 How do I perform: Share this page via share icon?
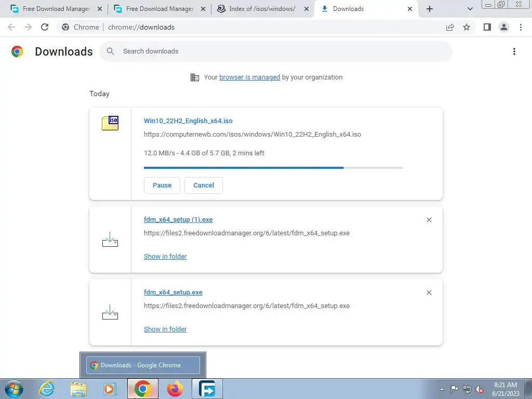[450, 27]
